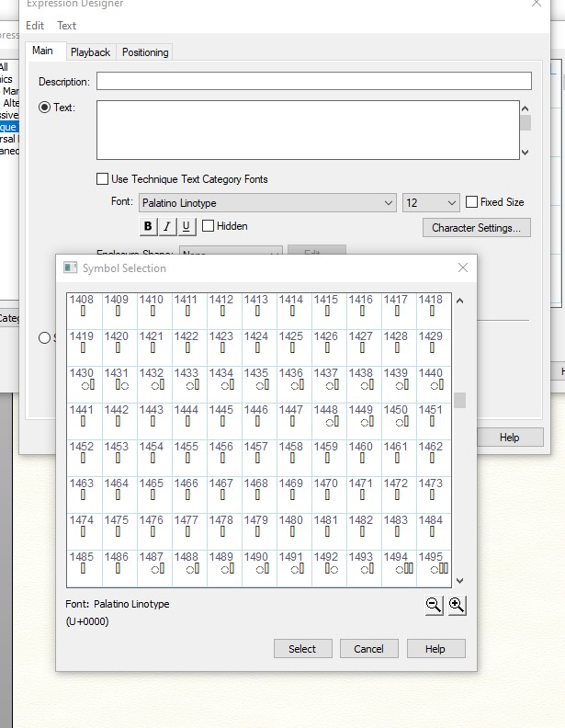Toggle the Underline formatting button
The image size is (565, 728).
tap(186, 226)
